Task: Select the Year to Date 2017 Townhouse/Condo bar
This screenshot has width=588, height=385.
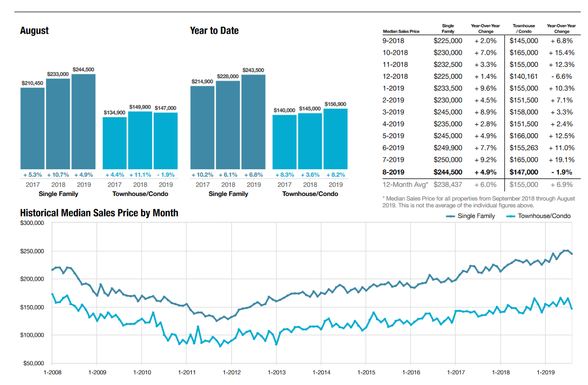Action: coord(284,141)
